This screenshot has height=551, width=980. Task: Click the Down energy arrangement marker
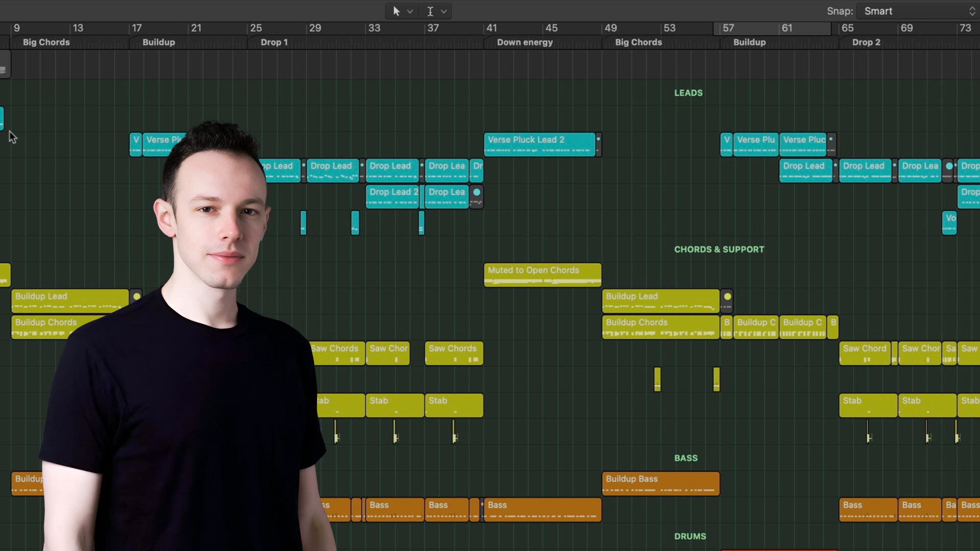tap(525, 42)
